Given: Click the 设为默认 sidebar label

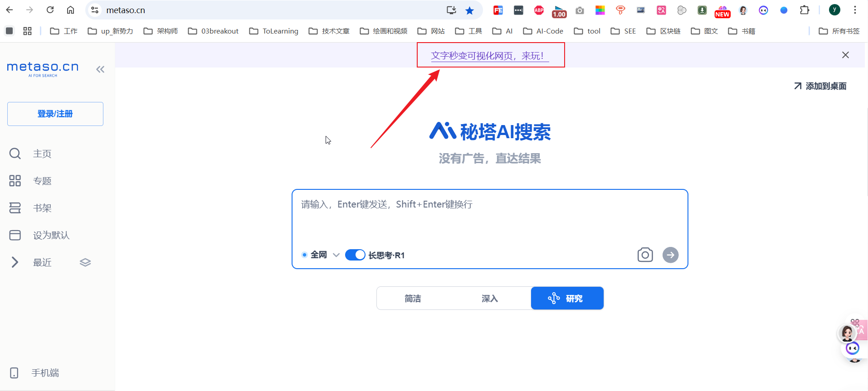Looking at the screenshot, I should coord(51,235).
